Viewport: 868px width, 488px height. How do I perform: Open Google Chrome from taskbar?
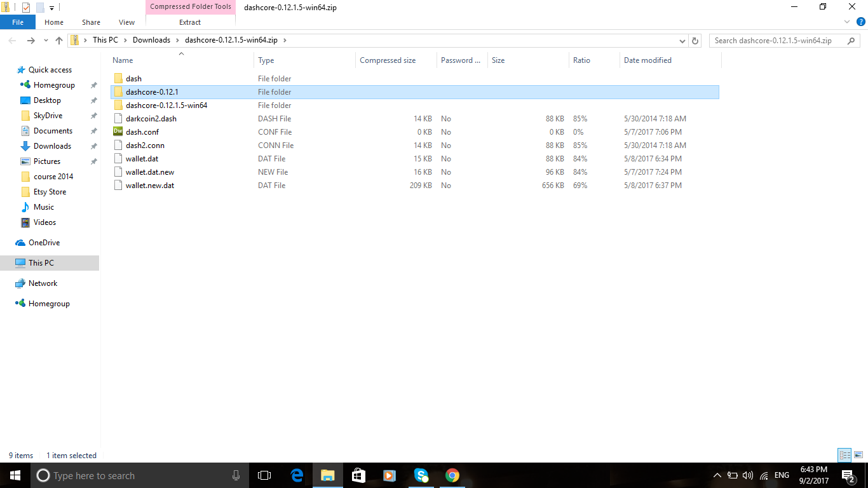tap(452, 475)
